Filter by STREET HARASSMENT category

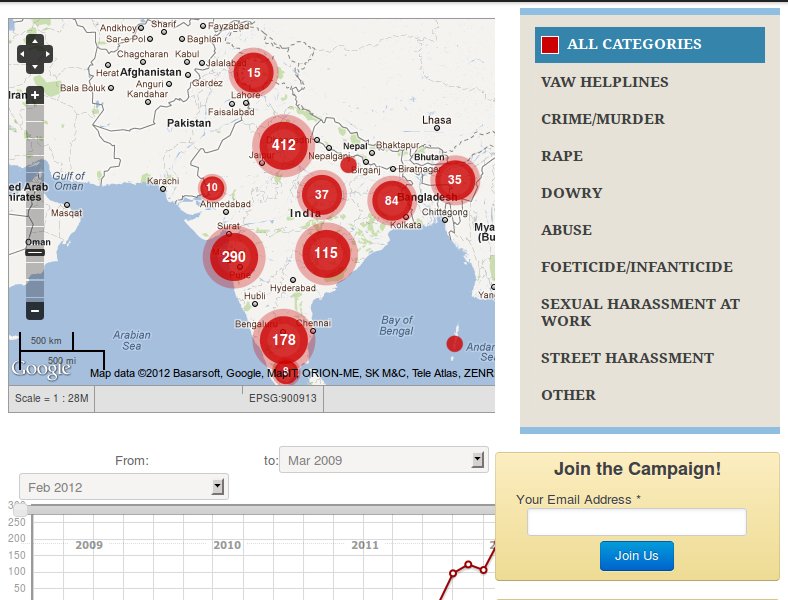(x=627, y=358)
